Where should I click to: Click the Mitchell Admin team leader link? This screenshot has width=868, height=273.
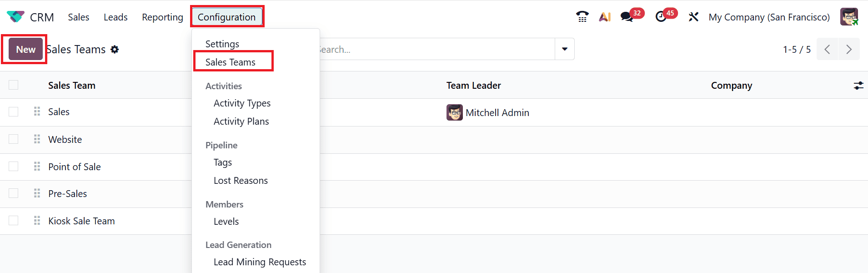(498, 112)
